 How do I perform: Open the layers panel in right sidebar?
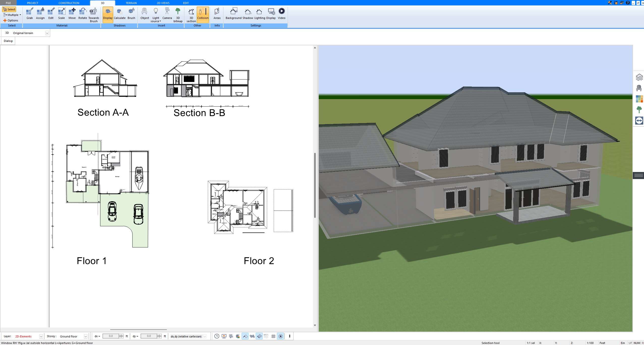639,77
